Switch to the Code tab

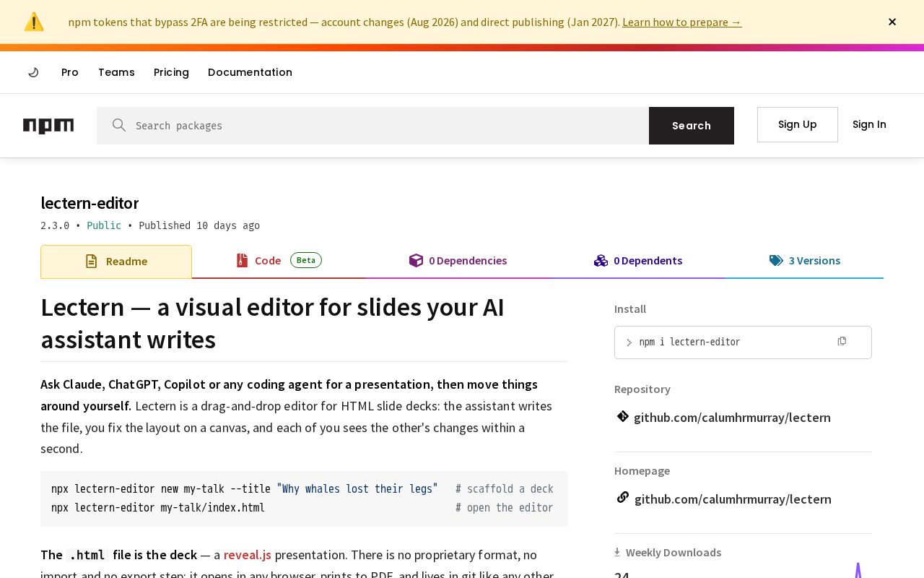click(x=279, y=261)
